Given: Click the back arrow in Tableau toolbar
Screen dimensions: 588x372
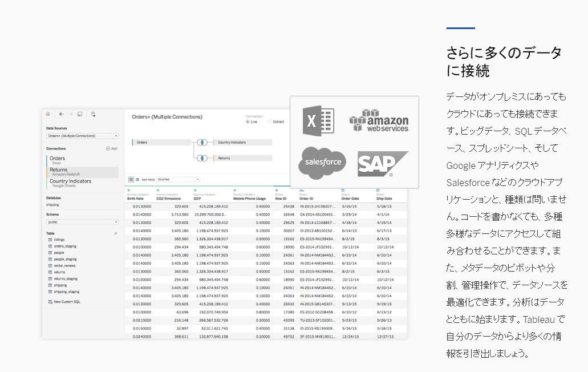Looking at the screenshot, I should click(x=61, y=114).
